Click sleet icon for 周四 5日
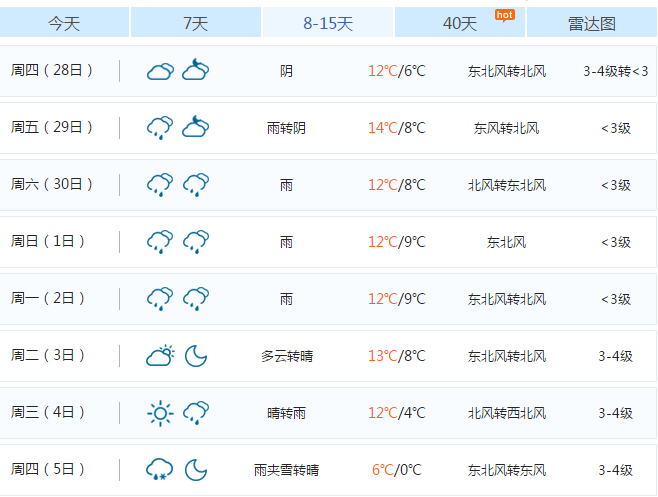 pos(159,470)
